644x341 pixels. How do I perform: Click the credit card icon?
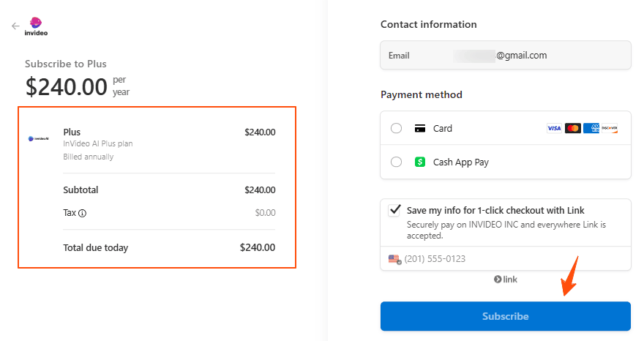tap(420, 128)
